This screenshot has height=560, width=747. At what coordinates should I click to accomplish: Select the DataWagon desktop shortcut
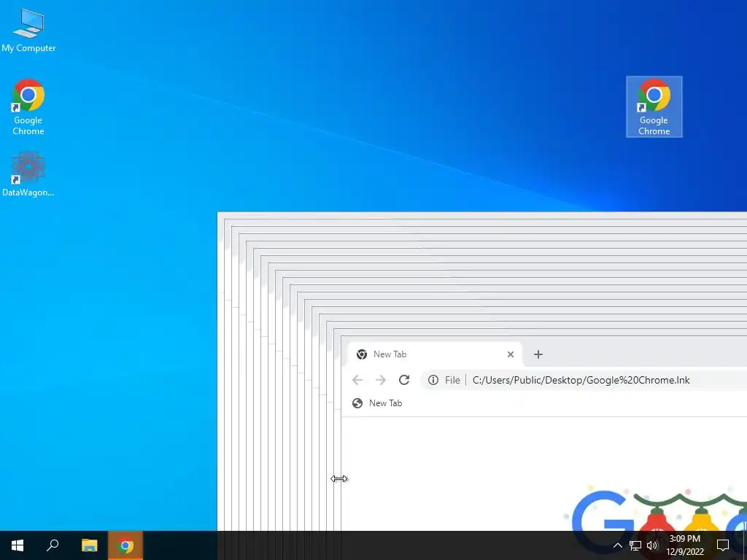[28, 174]
